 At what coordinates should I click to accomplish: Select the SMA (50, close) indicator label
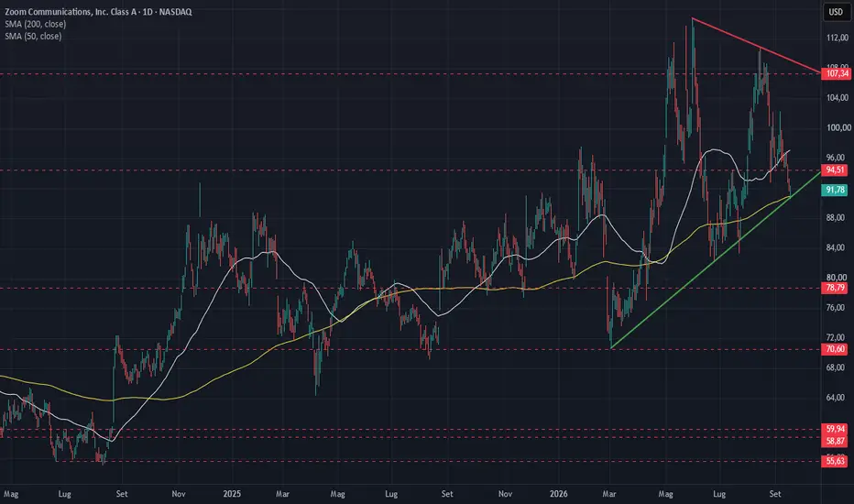point(33,36)
